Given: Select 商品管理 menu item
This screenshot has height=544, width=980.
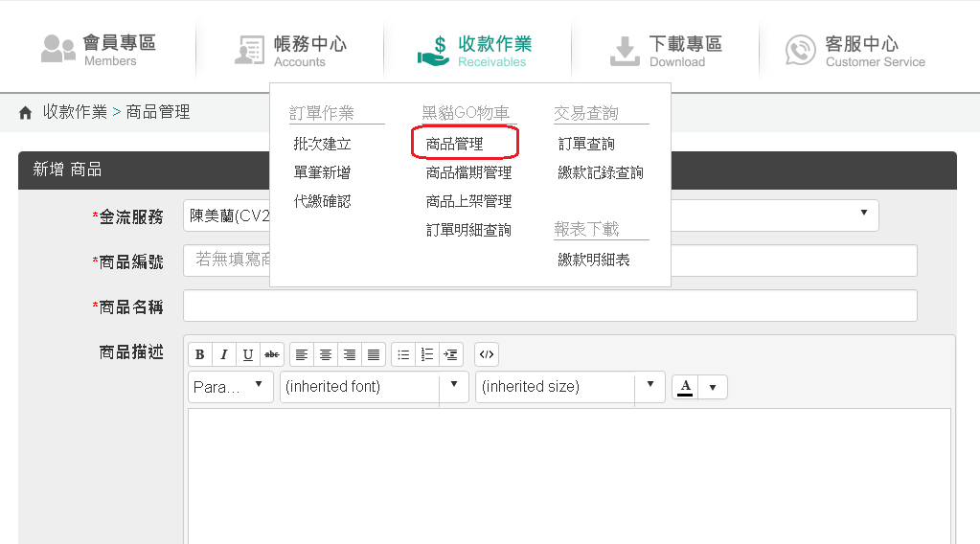Looking at the screenshot, I should (454, 144).
